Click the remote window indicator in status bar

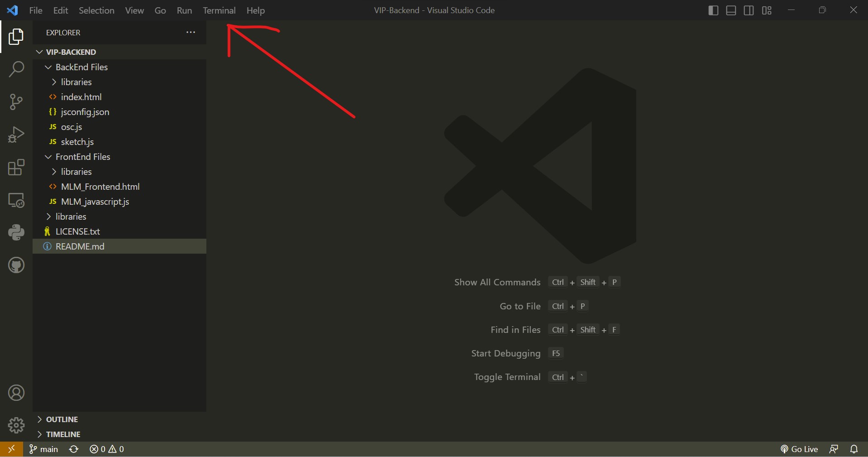[12, 449]
